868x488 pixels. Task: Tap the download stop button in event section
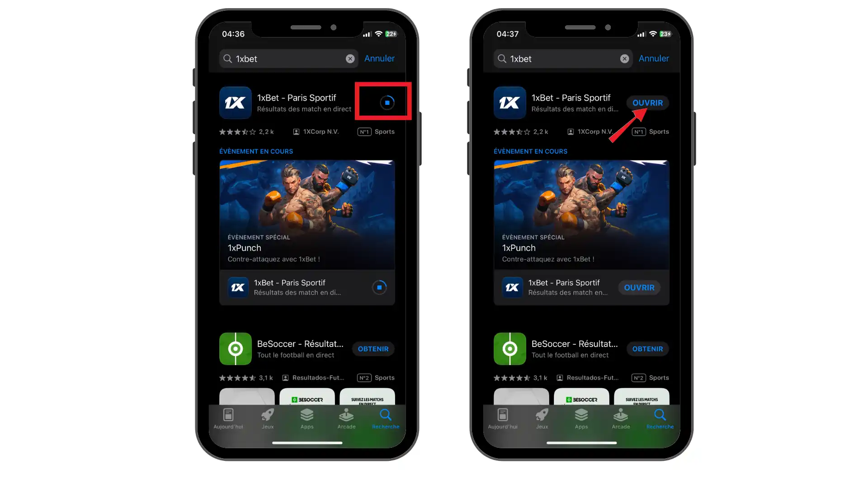coord(380,287)
